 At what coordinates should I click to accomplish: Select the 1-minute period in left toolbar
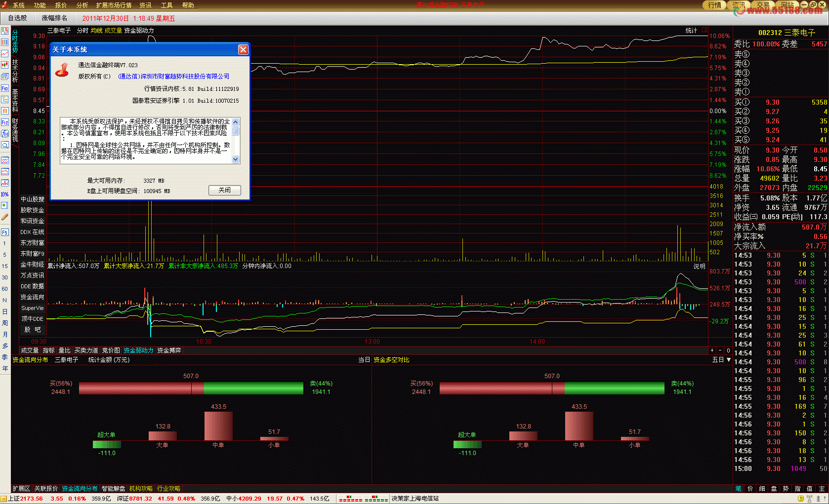4,243
